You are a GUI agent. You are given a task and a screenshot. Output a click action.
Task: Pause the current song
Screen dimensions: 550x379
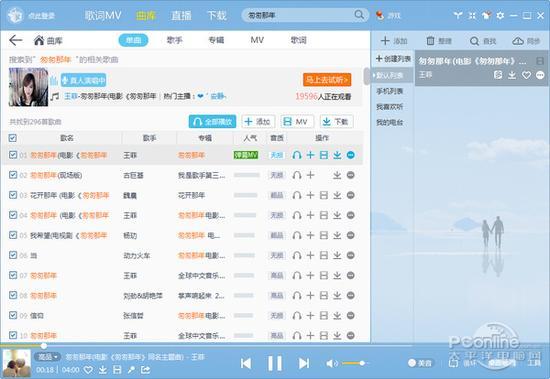click(x=275, y=363)
